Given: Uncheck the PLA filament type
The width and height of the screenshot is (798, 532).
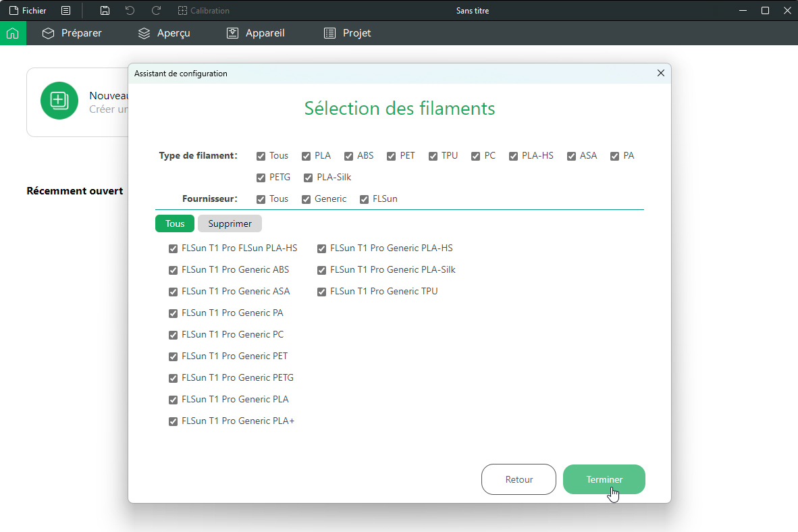Looking at the screenshot, I should [x=306, y=156].
